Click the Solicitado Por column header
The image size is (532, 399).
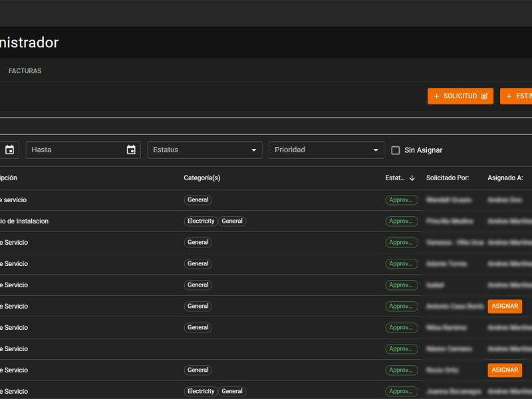[448, 178]
